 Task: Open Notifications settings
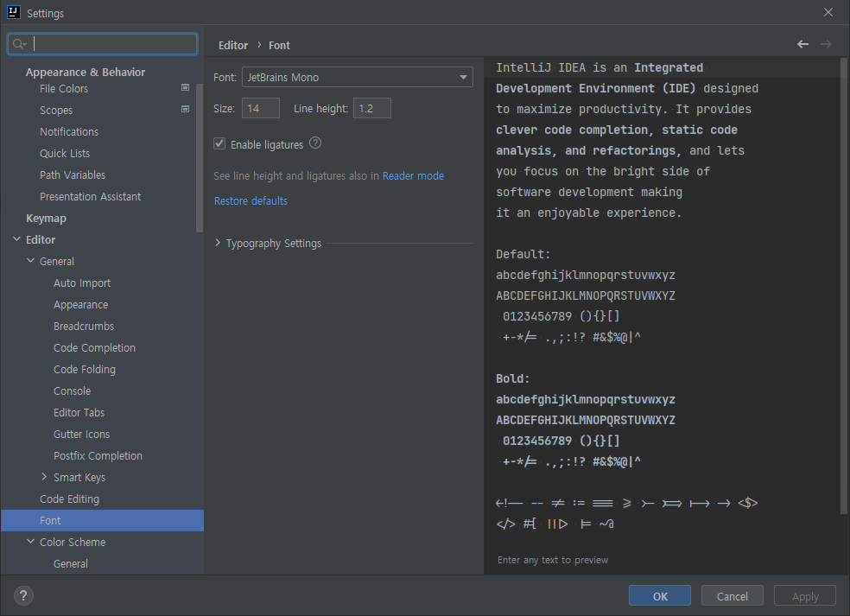(x=69, y=132)
